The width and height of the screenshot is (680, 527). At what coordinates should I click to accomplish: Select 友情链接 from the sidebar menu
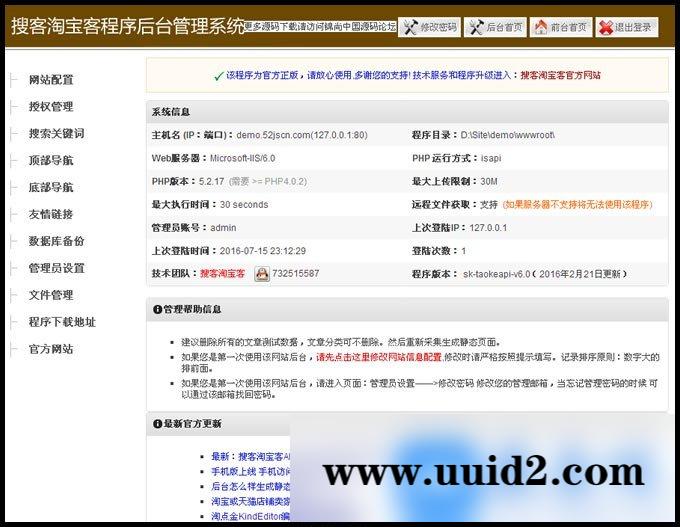pyautogui.click(x=50, y=214)
